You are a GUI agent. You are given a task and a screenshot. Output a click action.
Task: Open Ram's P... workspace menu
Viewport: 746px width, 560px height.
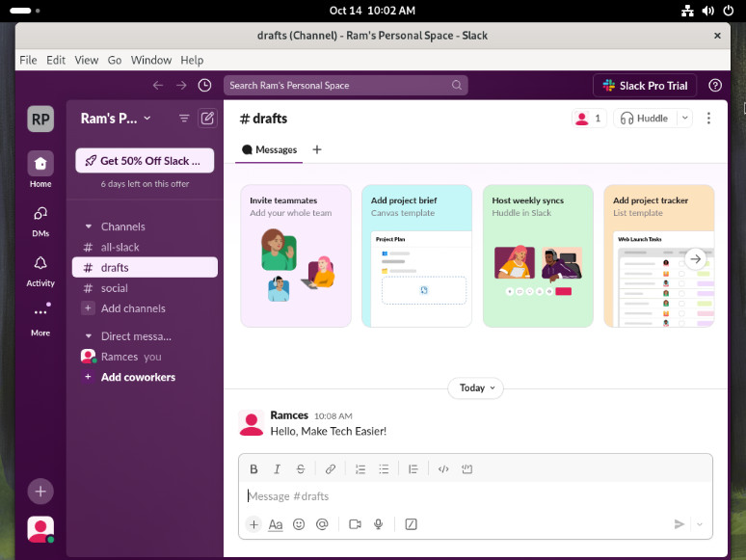116,119
